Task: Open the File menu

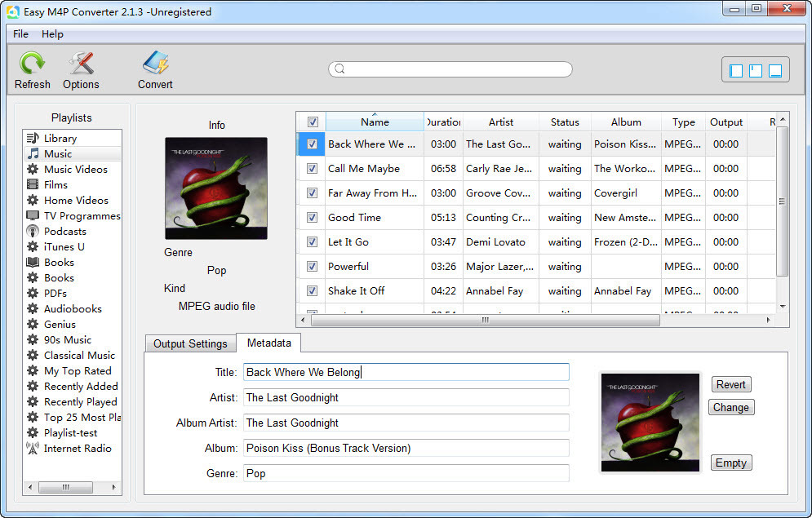Action: pyautogui.click(x=20, y=34)
